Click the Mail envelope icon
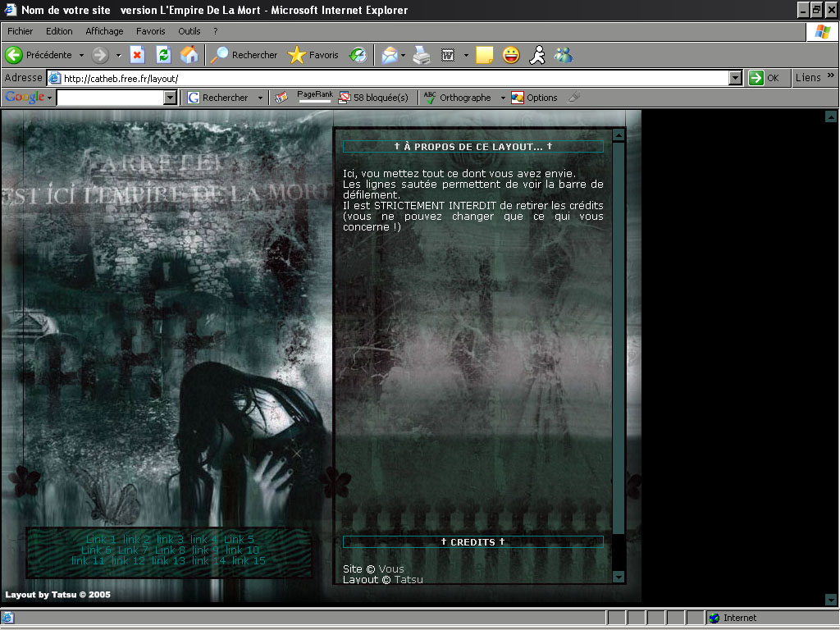 pos(390,55)
